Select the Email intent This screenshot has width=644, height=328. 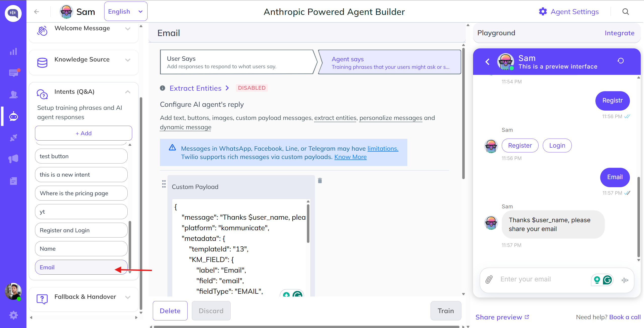(x=81, y=267)
